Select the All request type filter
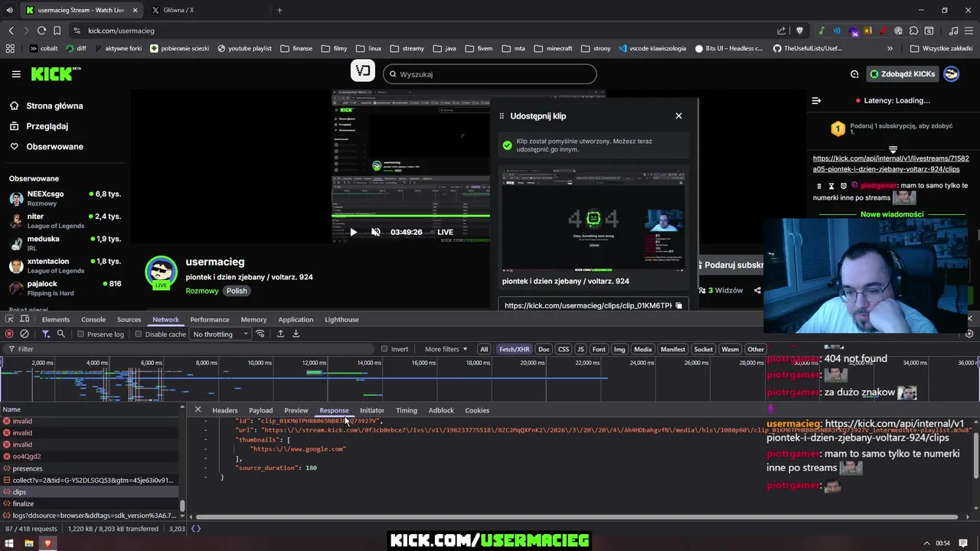Viewport: 980px width, 551px height. [484, 349]
